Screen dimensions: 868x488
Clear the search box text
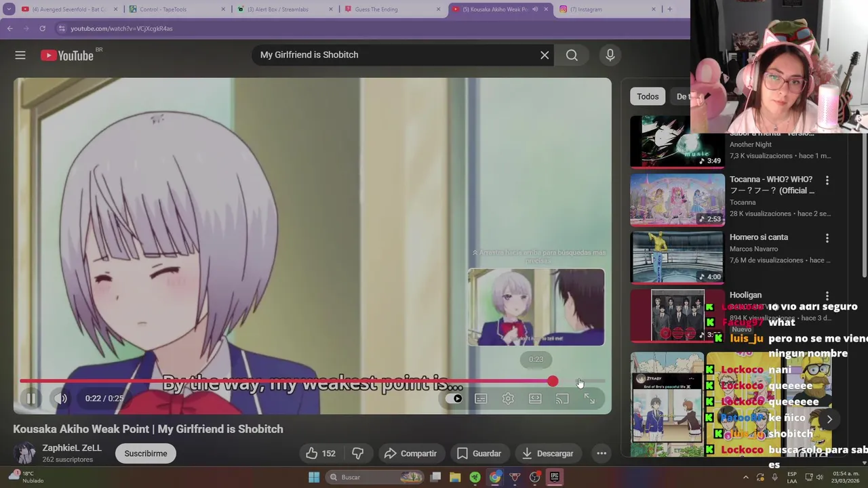545,55
